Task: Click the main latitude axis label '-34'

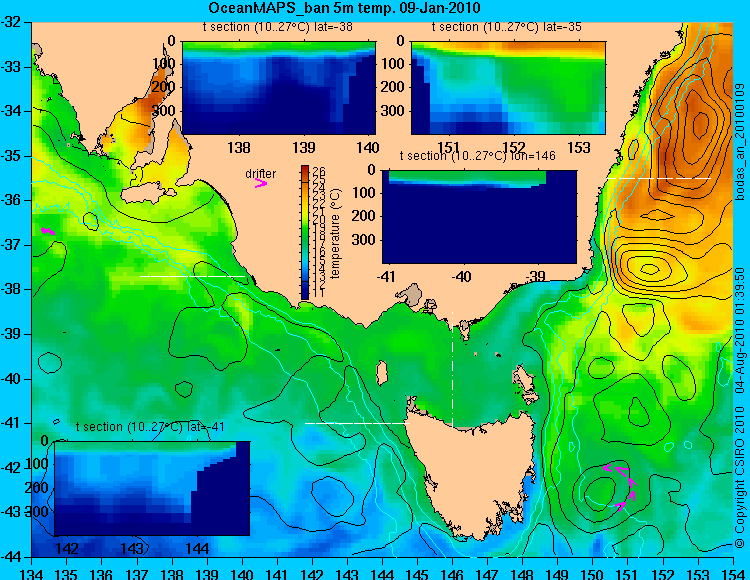Action: point(12,111)
